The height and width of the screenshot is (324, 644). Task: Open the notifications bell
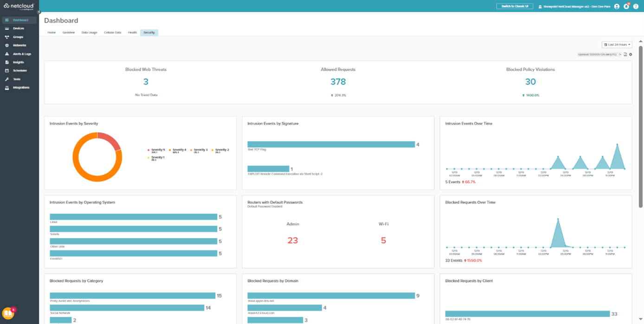click(x=626, y=6)
